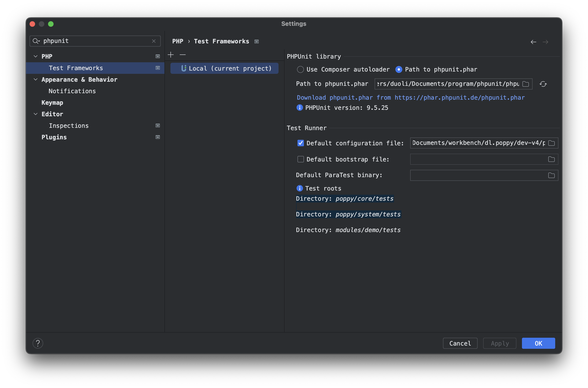This screenshot has height=388, width=588.
Task: Open help with the question mark button
Action: 38,343
